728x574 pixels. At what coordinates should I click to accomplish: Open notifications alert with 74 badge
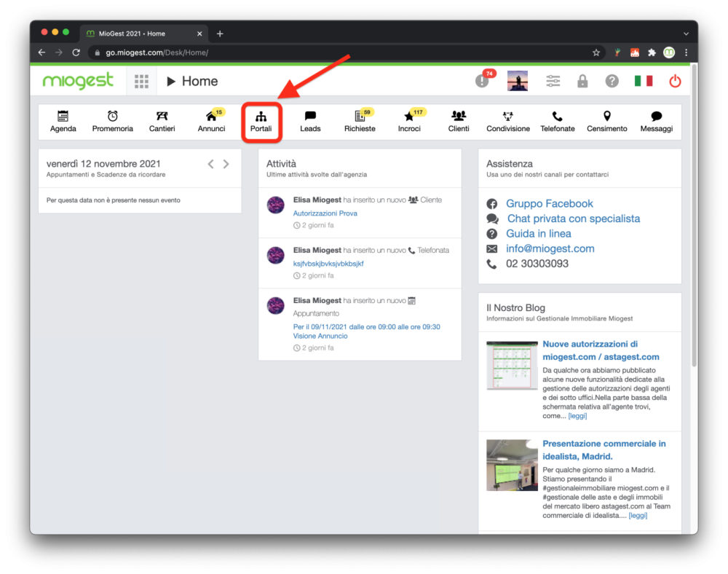483,80
